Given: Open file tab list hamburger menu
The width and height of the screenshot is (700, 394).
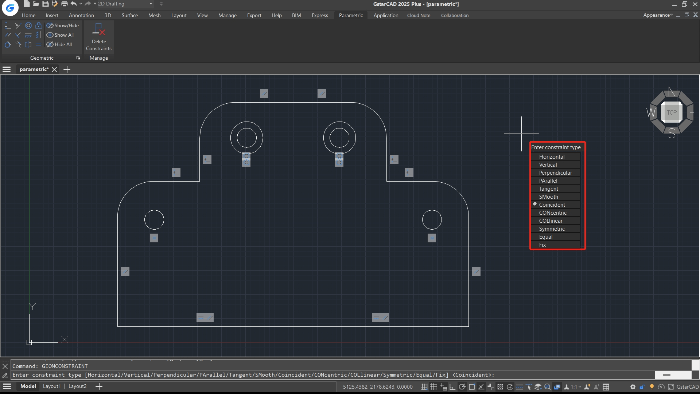Looking at the screenshot, I should point(7,69).
